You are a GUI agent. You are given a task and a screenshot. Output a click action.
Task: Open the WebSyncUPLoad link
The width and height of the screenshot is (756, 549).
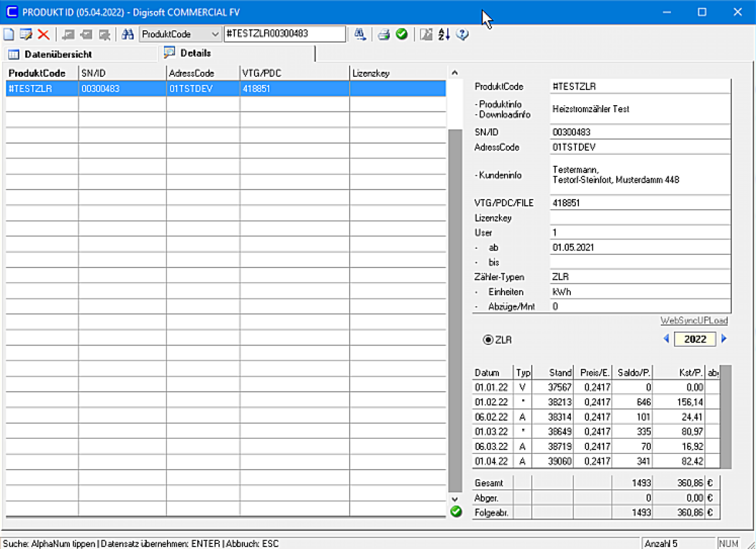click(694, 320)
